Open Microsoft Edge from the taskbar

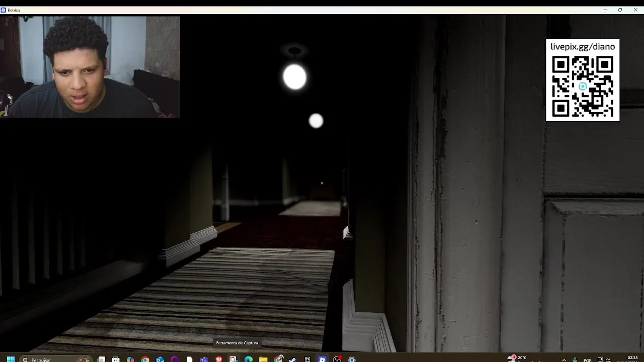coord(248,359)
